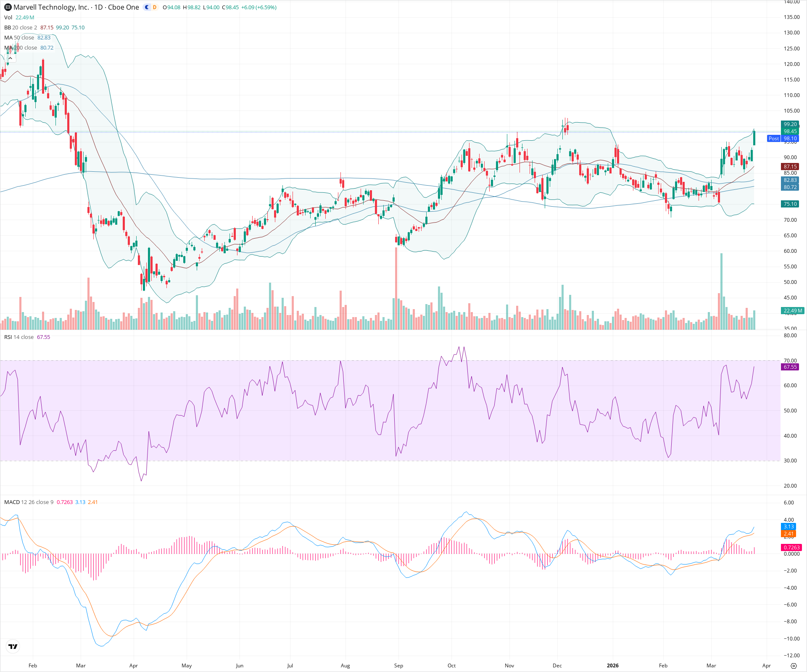
Task: Select the MA 50 close indicator legend
Action: click(x=19, y=37)
